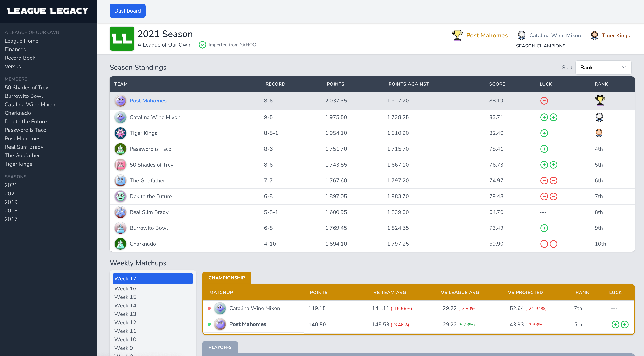Switch to the PLAYOFFS tab

pos(220,347)
